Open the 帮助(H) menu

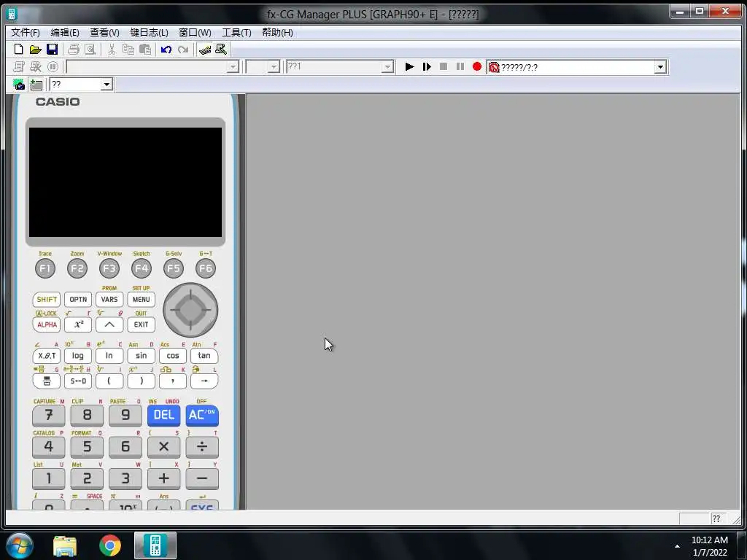[x=277, y=32]
